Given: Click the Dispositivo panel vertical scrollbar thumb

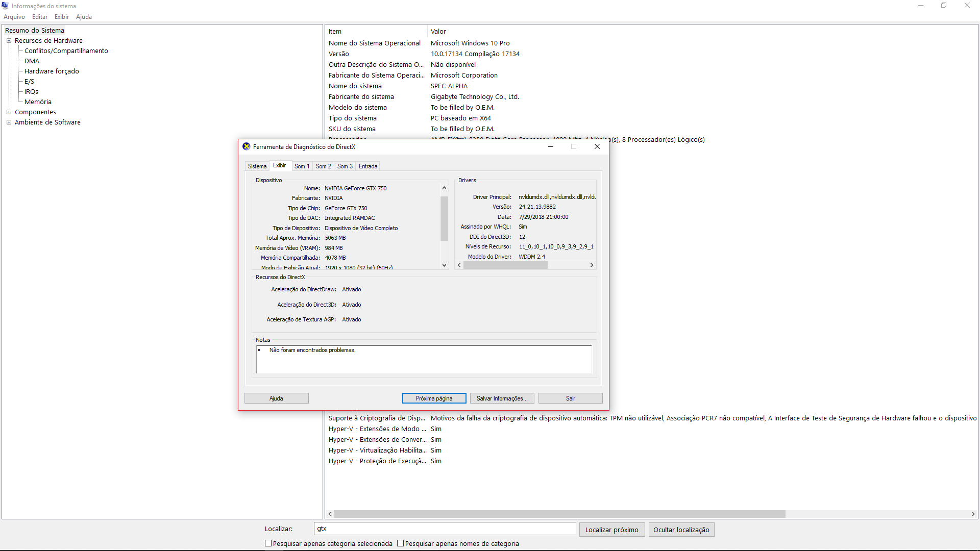Looking at the screenshot, I should pyautogui.click(x=444, y=218).
